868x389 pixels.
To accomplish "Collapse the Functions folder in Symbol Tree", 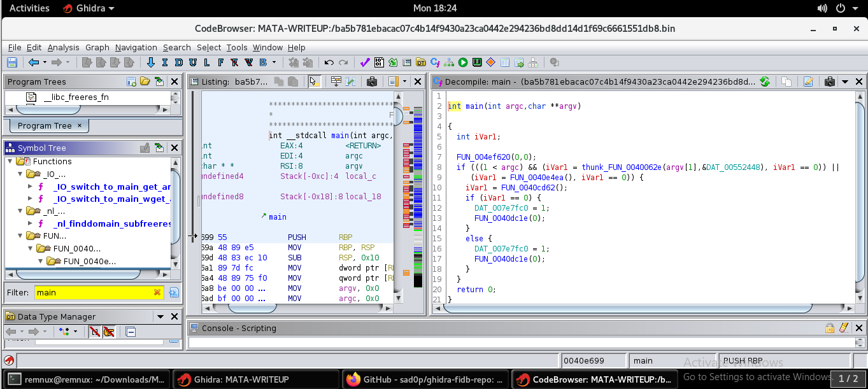I will pyautogui.click(x=11, y=162).
